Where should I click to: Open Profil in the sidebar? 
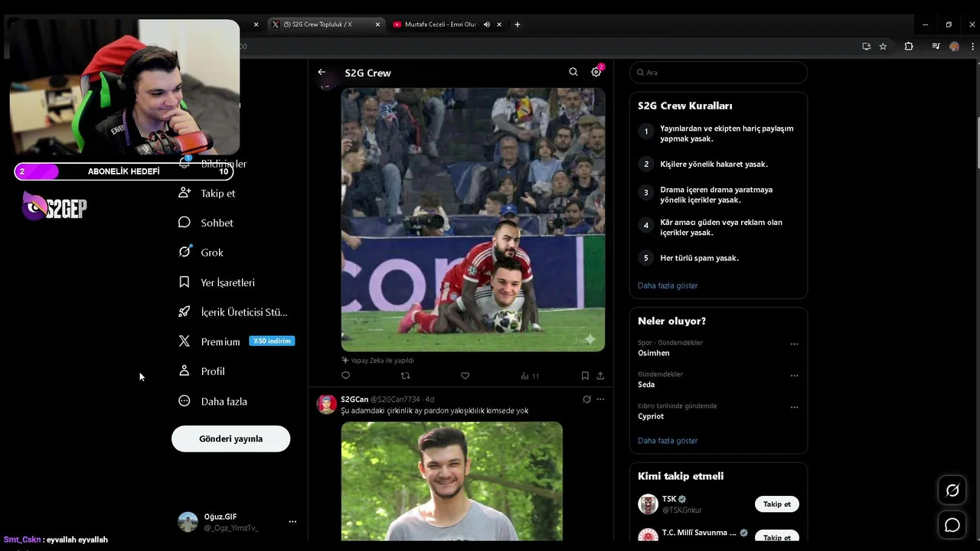201,371
